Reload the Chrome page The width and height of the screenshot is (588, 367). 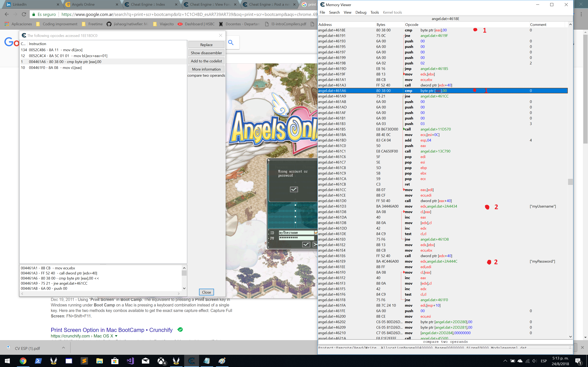point(24,14)
